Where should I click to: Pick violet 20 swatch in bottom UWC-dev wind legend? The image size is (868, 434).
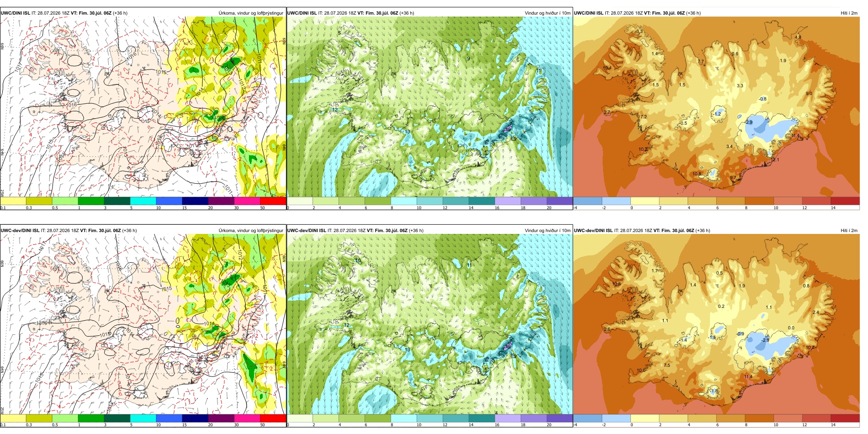pyautogui.click(x=560, y=418)
